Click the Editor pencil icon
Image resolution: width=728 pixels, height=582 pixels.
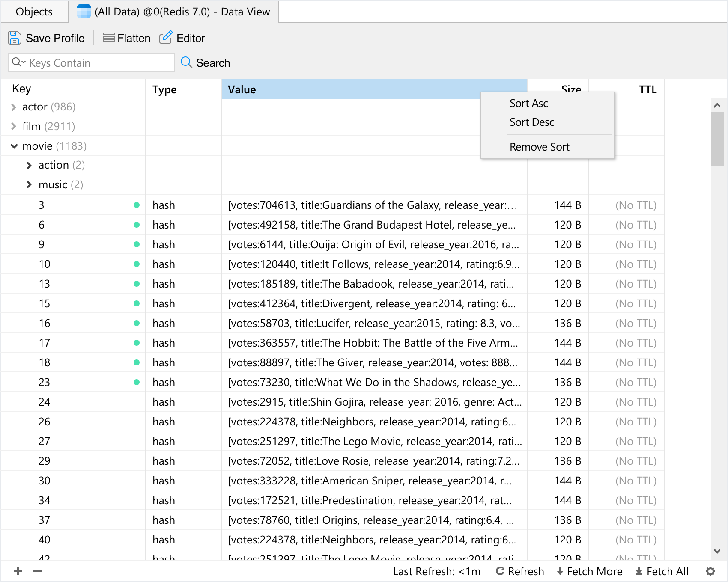tap(166, 37)
